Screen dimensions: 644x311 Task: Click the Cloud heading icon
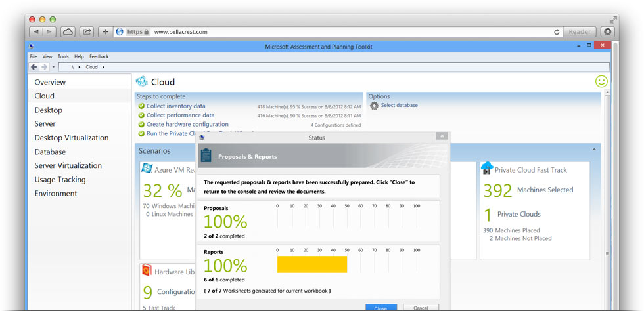click(142, 81)
